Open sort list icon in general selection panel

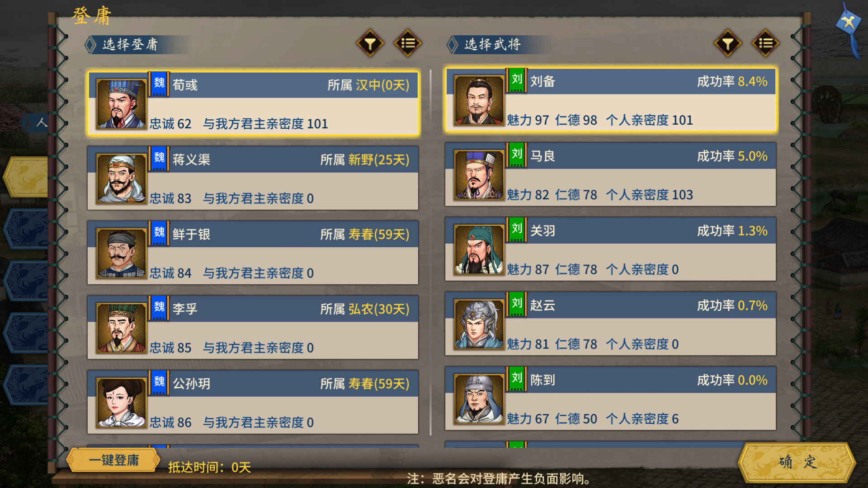pyautogui.click(x=765, y=43)
